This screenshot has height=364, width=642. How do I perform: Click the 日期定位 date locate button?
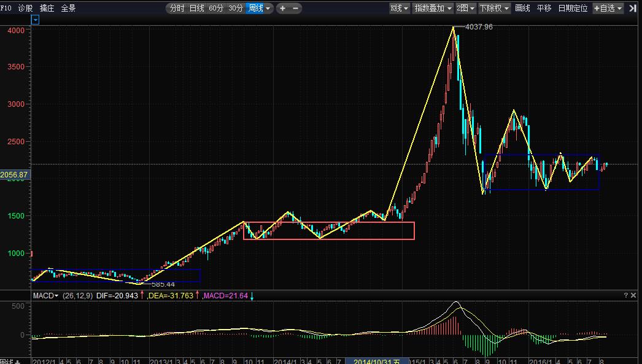[572, 8]
